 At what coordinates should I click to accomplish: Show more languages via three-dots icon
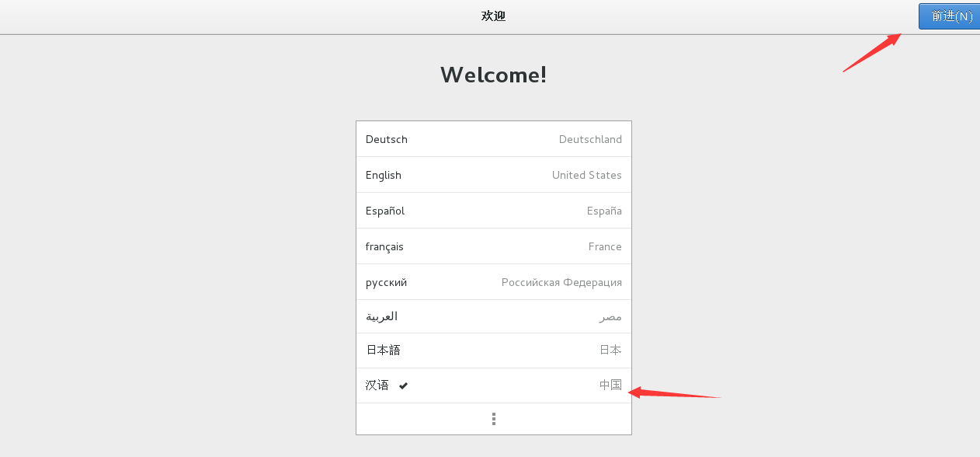(494, 419)
